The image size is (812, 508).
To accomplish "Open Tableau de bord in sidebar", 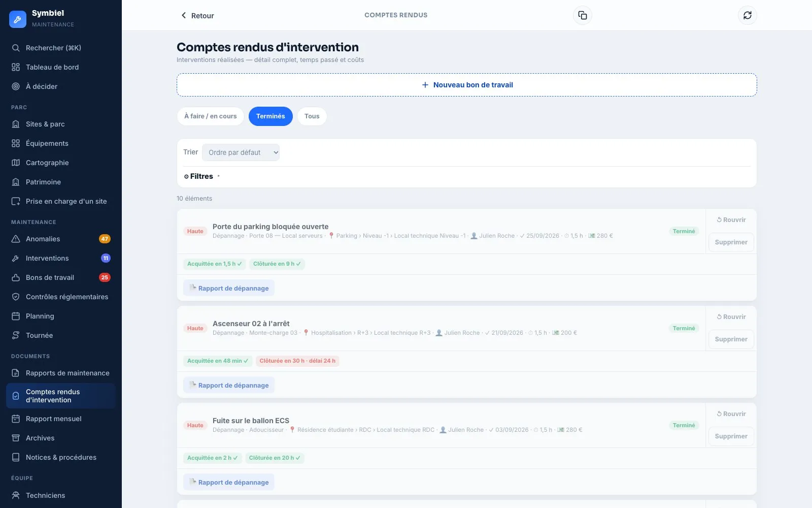I will pyautogui.click(x=61, y=67).
